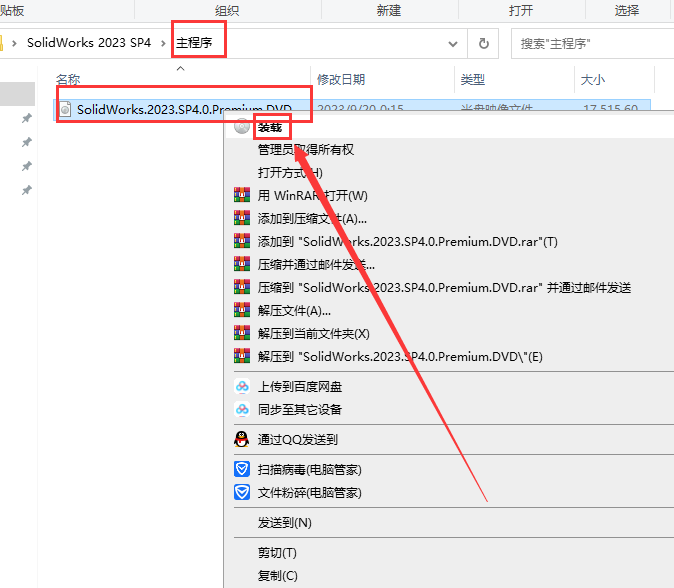Choose 用 WinRAR 打开(W)
Viewport: 674px width, 588px height.
(312, 196)
